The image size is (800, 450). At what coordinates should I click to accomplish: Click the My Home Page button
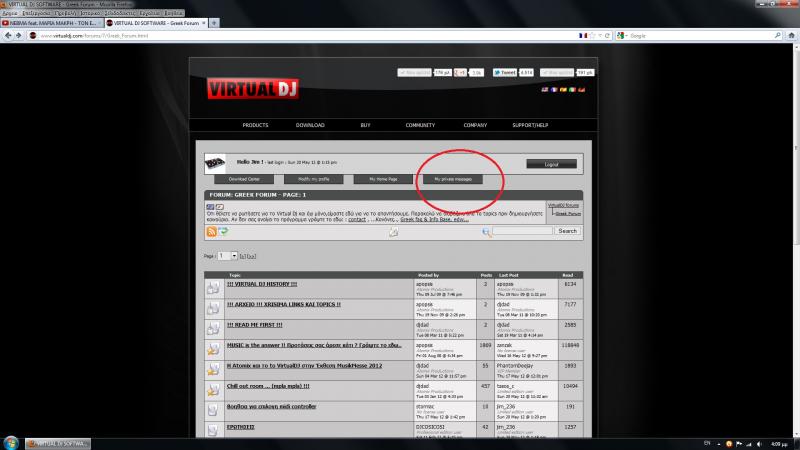(x=383, y=179)
